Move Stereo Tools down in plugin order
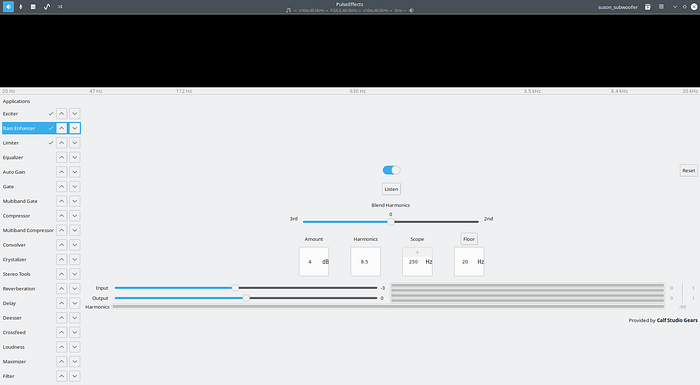This screenshot has width=700, height=385. click(75, 274)
